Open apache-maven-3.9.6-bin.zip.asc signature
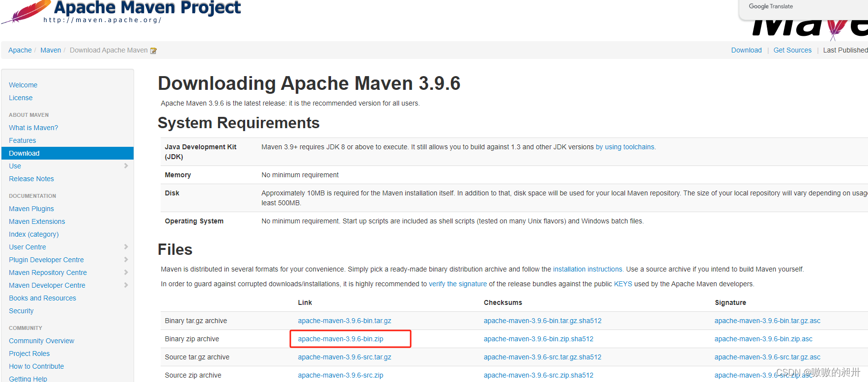This screenshot has width=868, height=382. (763, 339)
